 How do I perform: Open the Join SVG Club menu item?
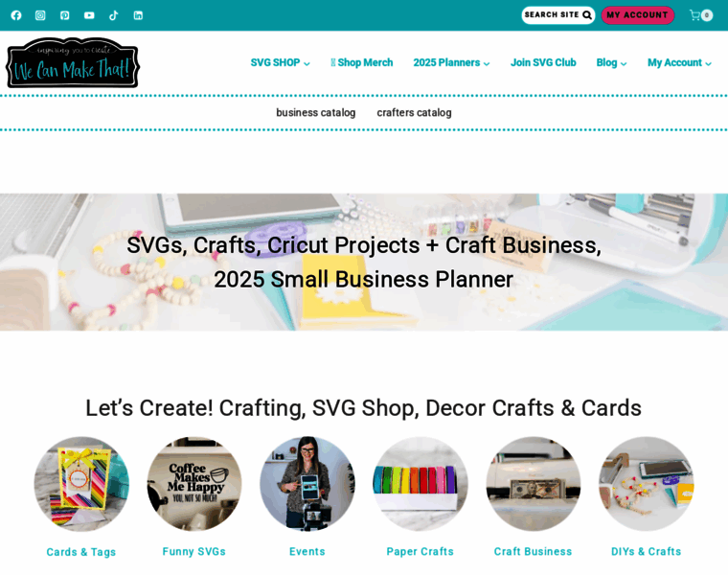click(543, 62)
